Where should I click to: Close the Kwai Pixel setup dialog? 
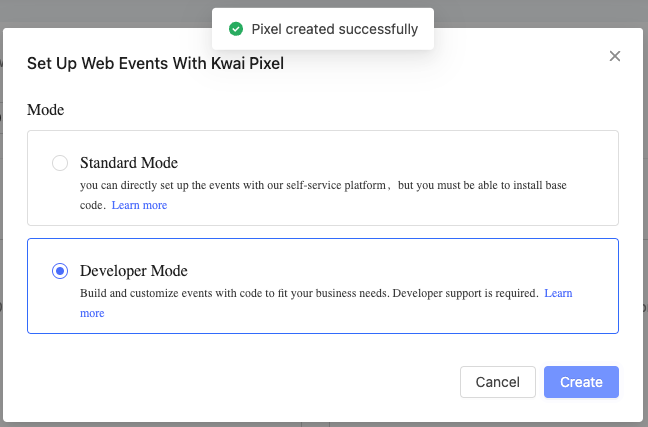615,56
